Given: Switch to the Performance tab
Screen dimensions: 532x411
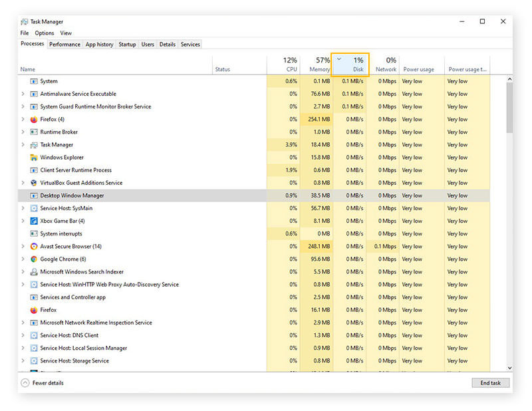Looking at the screenshot, I should (x=65, y=45).
